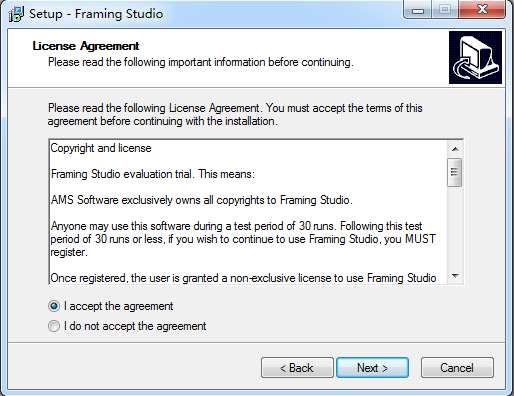Click the Copyright and license line

(101, 148)
